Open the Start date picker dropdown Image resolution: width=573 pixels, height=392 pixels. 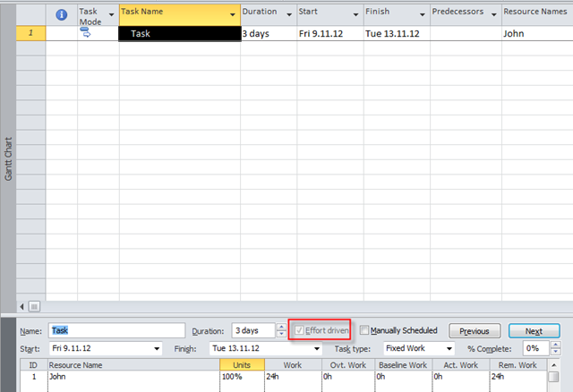point(158,348)
